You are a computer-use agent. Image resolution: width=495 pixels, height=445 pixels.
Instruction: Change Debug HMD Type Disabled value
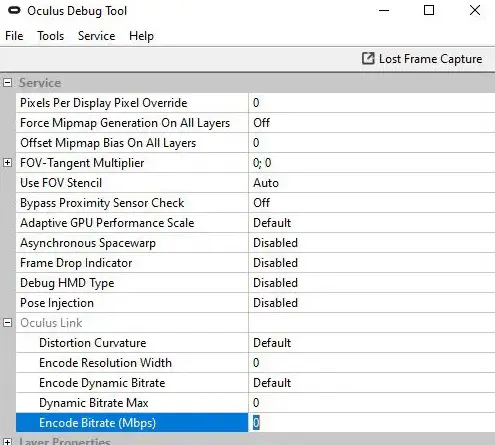pos(372,283)
